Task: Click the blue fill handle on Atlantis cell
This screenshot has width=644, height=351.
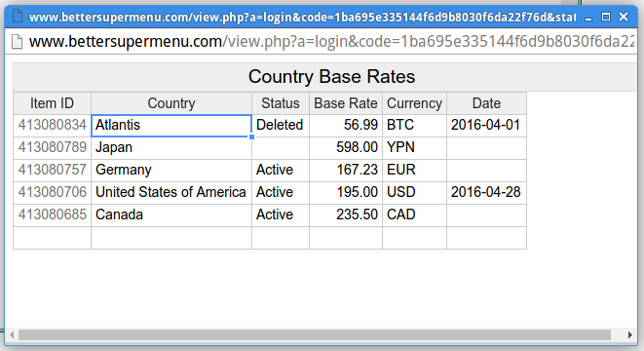Action: 251,136
